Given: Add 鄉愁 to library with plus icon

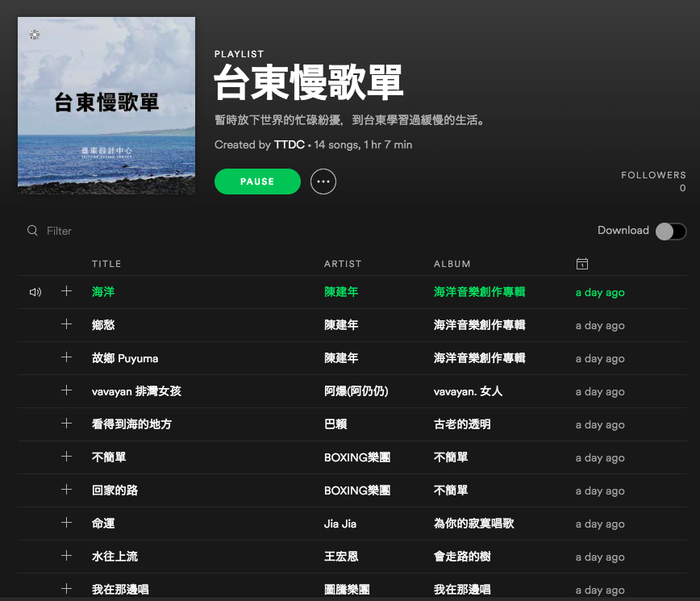Looking at the screenshot, I should click(x=66, y=324).
